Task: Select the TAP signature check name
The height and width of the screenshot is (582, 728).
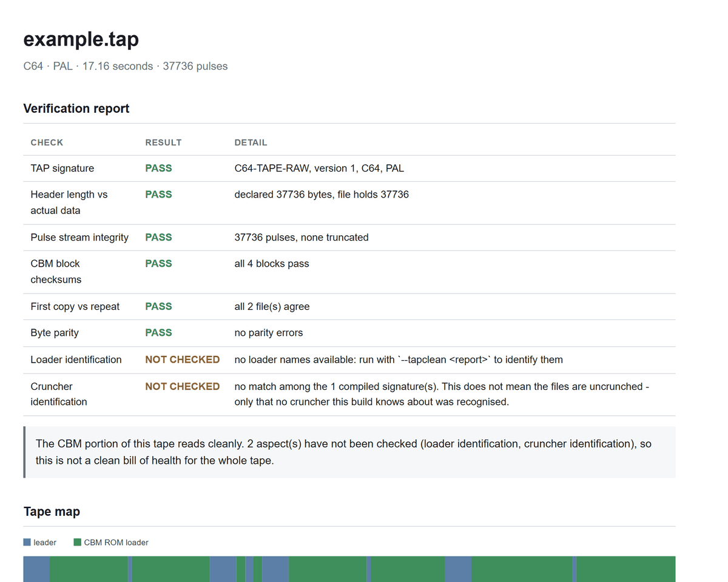Action: coord(62,169)
